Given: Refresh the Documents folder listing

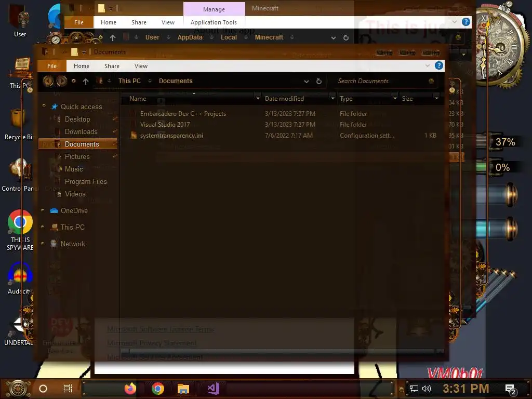Looking at the screenshot, I should pos(319,81).
